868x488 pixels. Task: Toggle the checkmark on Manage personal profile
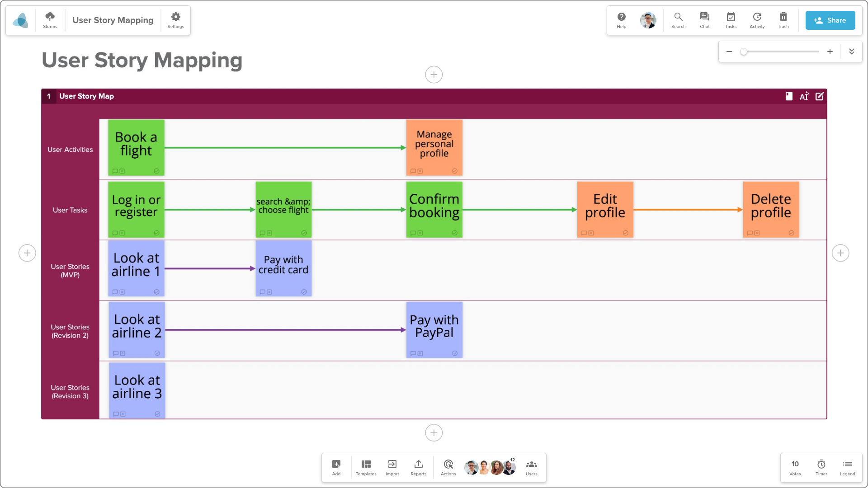point(455,171)
